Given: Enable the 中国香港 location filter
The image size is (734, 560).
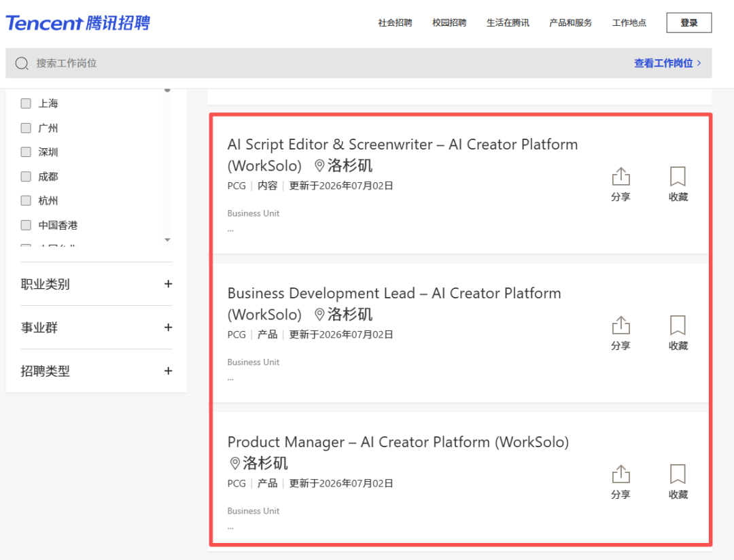Looking at the screenshot, I should pos(26,225).
